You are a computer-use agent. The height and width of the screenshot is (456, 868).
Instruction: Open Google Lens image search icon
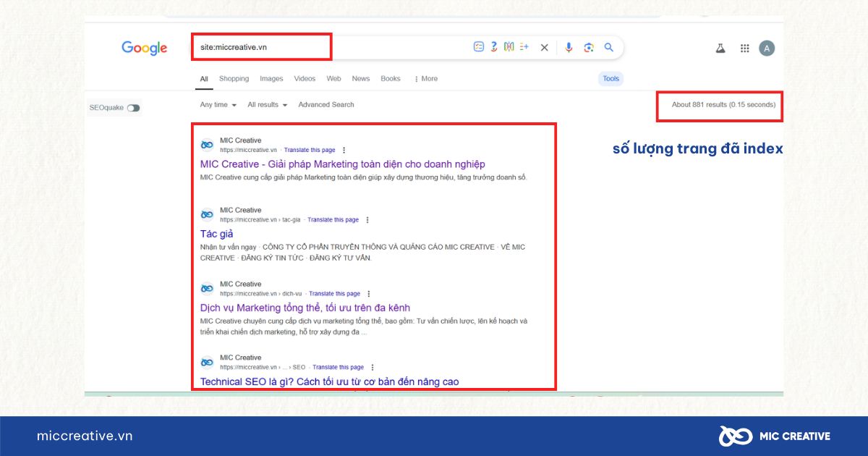point(589,47)
